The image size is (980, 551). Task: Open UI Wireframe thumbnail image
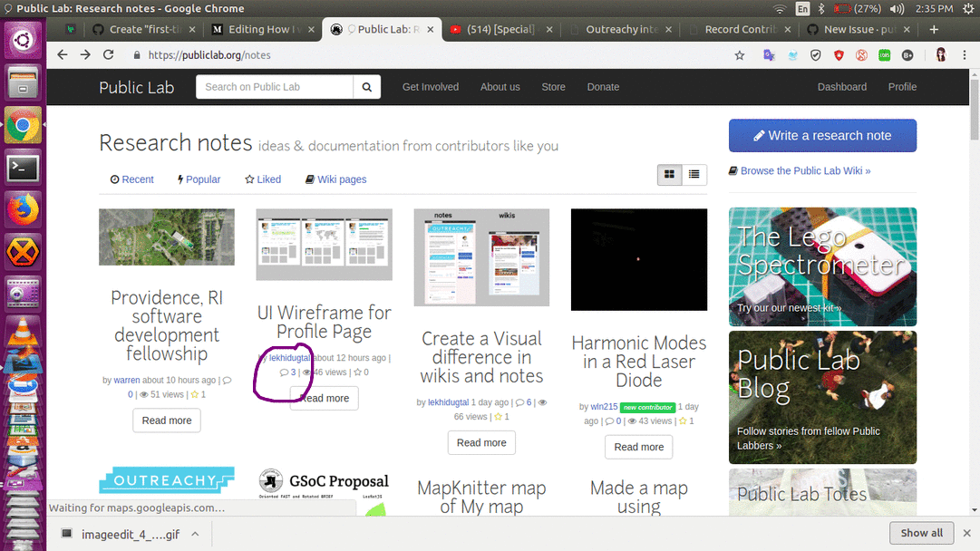pyautogui.click(x=325, y=245)
